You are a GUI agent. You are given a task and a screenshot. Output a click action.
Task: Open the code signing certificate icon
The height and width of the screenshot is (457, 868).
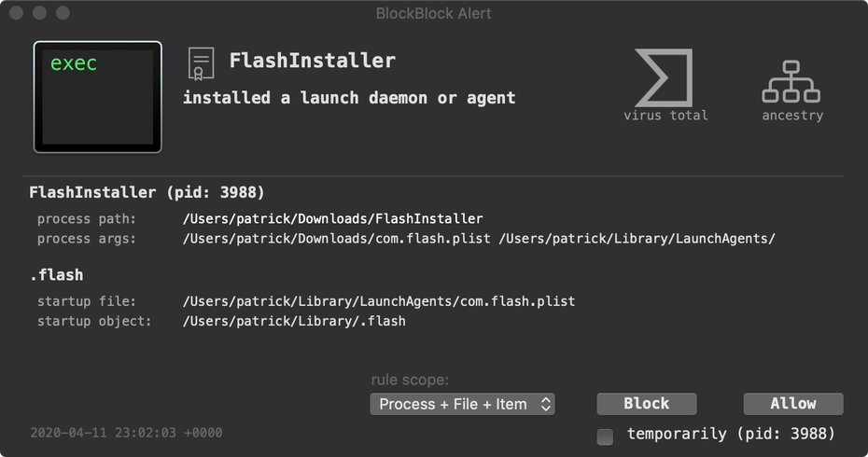tap(200, 63)
